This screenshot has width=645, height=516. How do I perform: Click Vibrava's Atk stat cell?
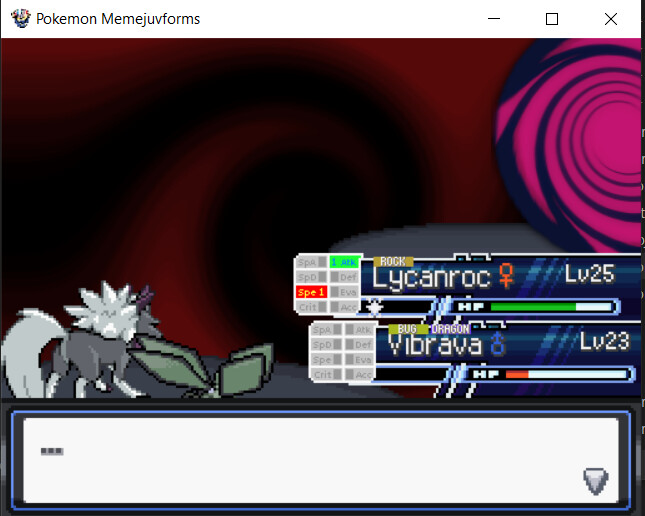359,330
